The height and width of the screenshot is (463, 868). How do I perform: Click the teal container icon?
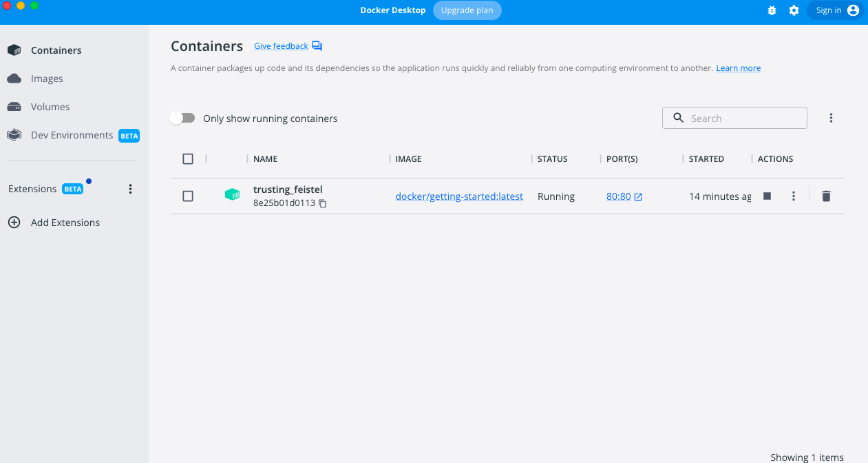[233, 195]
